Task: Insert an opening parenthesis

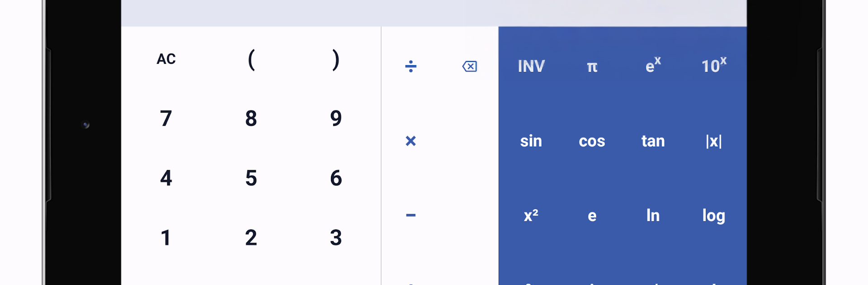Action: pos(251,59)
